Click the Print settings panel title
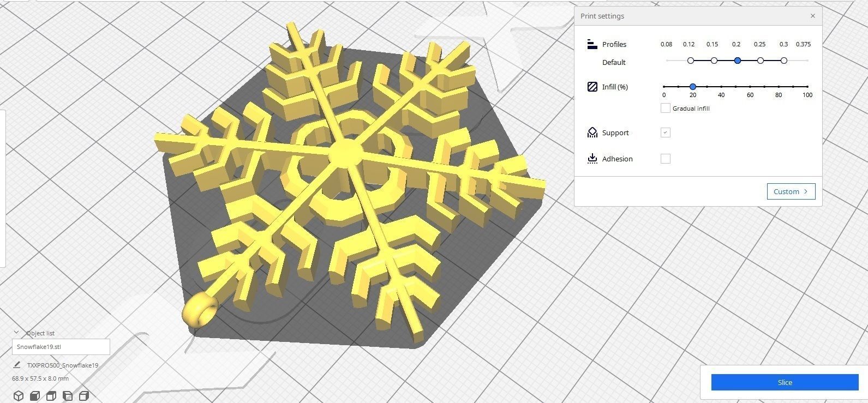 tap(602, 16)
